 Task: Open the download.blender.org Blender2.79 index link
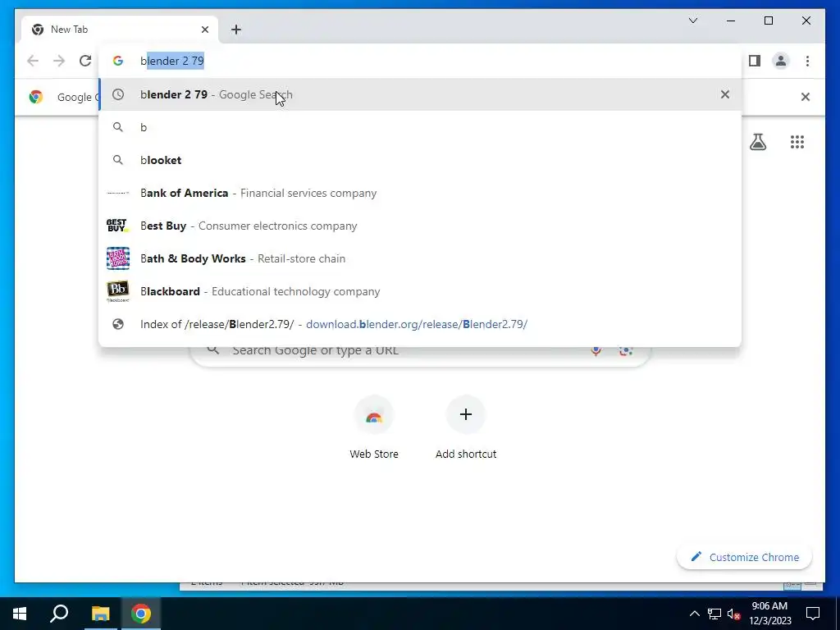pyautogui.click(x=420, y=324)
